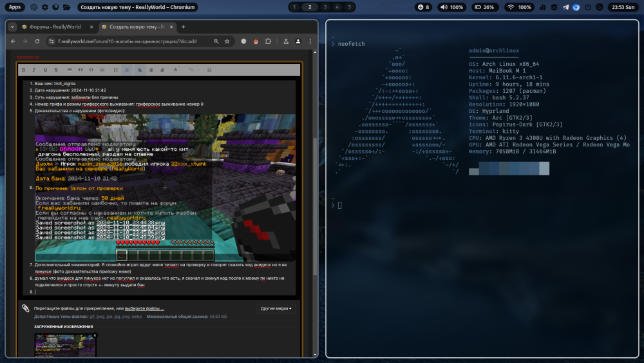This screenshot has width=644, height=363.
Task: Click the 'Дата нарушения: 2024-11-10 21:42' line
Action: pyautogui.click(x=70, y=90)
